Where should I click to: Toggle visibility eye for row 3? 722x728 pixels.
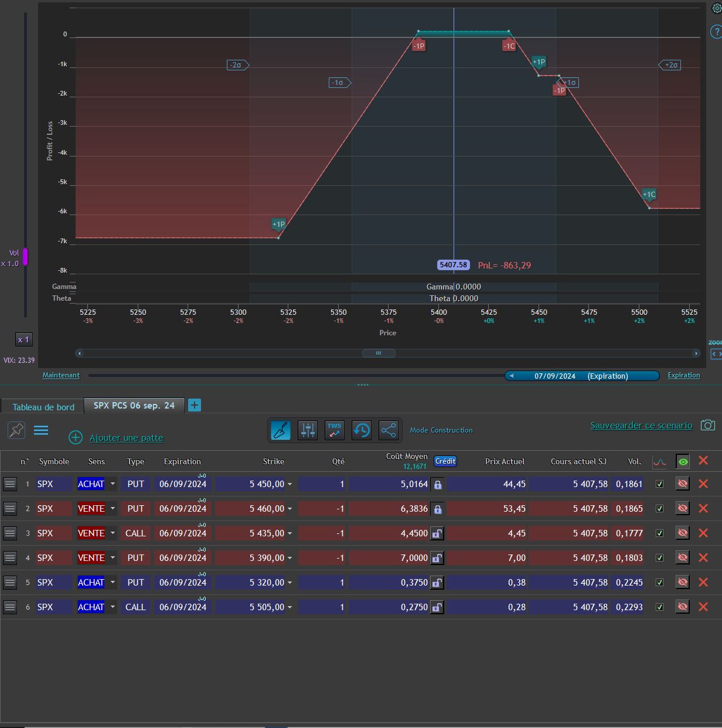[682, 533]
